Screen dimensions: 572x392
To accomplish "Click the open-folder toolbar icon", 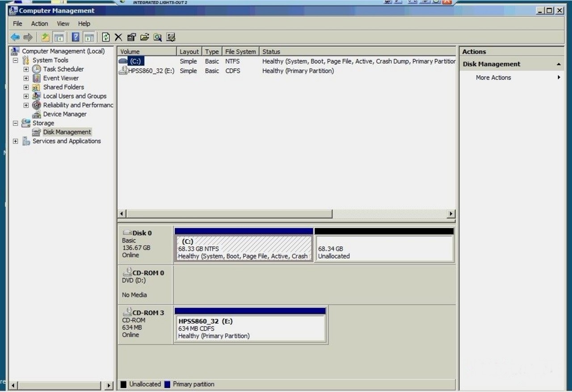I will (144, 38).
